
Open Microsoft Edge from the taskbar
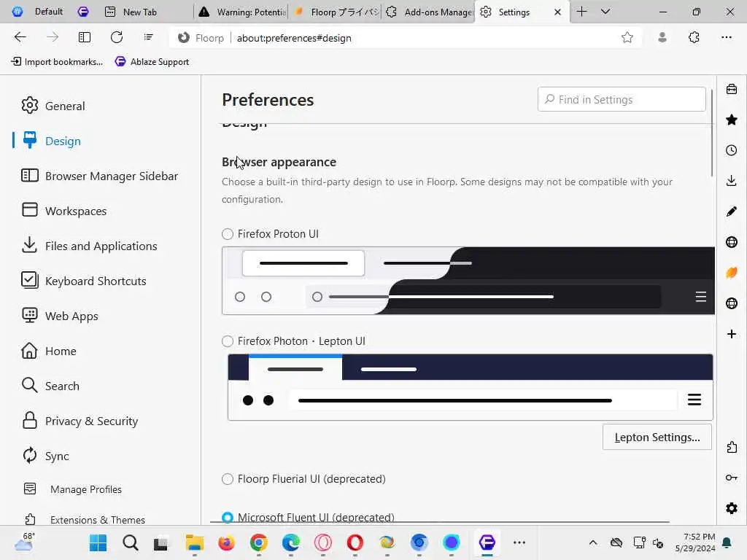coord(290,542)
